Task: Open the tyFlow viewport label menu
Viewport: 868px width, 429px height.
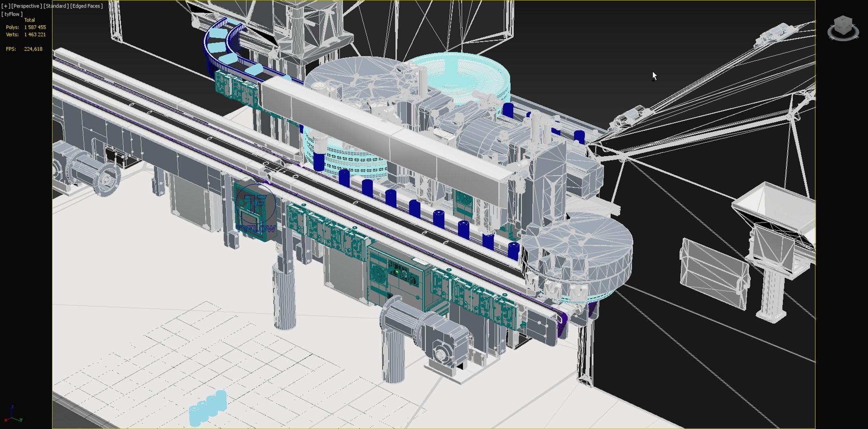Action: point(12,14)
